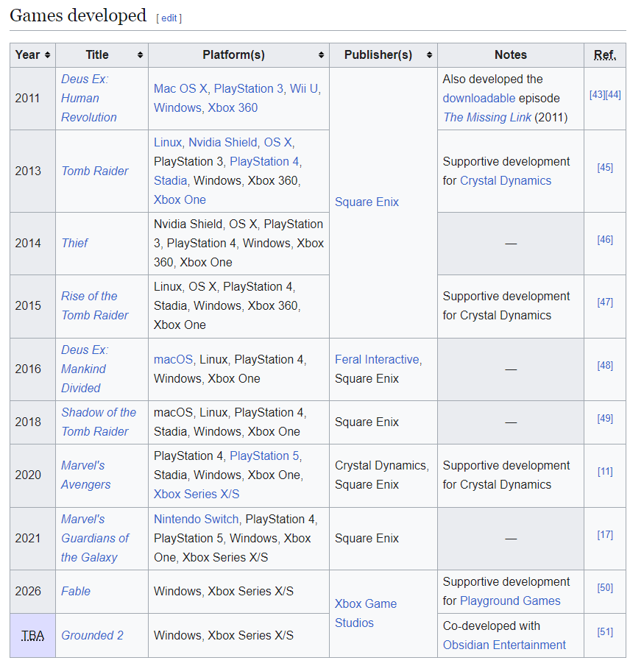
Task: Click the TBA abbreviation in Year column
Action: 32,636
